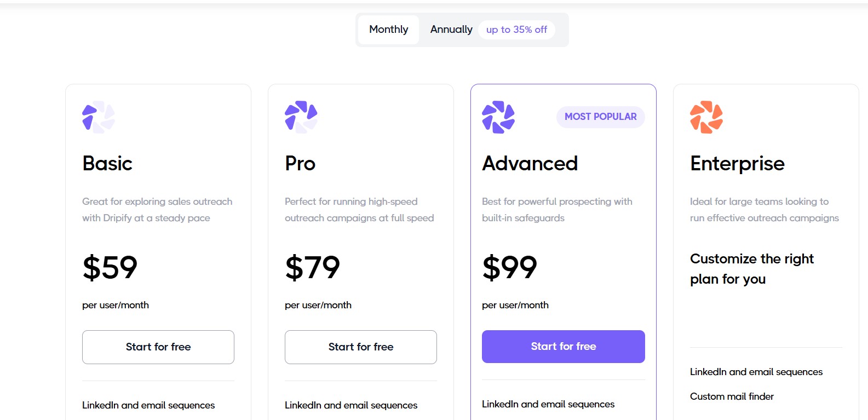Click the MOST POPULAR badge
Viewport: 868px width, 420px height.
600,117
